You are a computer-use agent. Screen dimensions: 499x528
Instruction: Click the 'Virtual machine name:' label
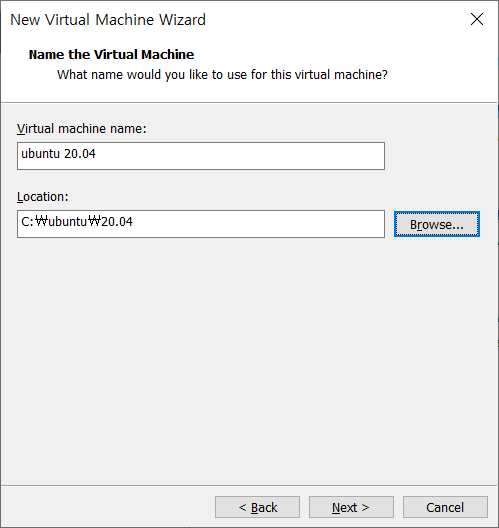pos(82,129)
